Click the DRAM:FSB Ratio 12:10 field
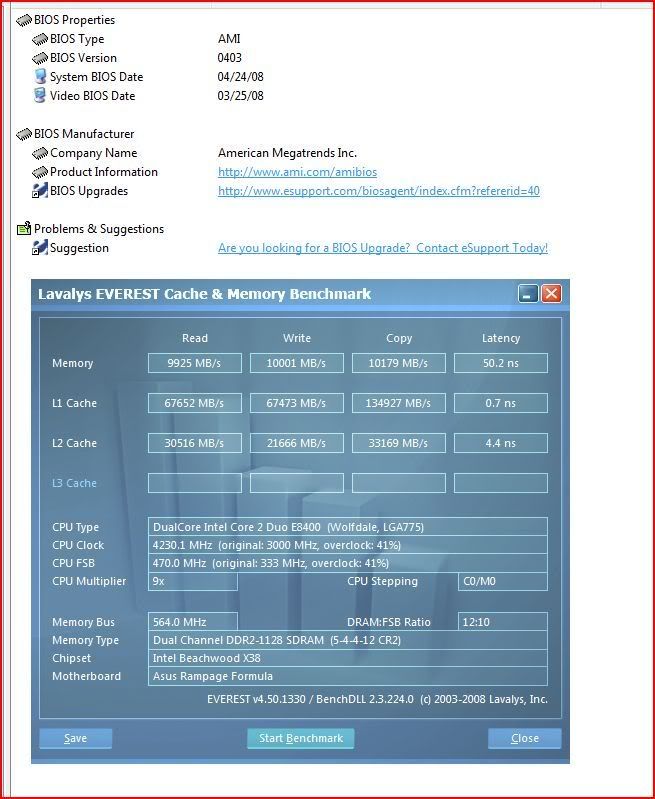This screenshot has width=655, height=799. click(503, 622)
